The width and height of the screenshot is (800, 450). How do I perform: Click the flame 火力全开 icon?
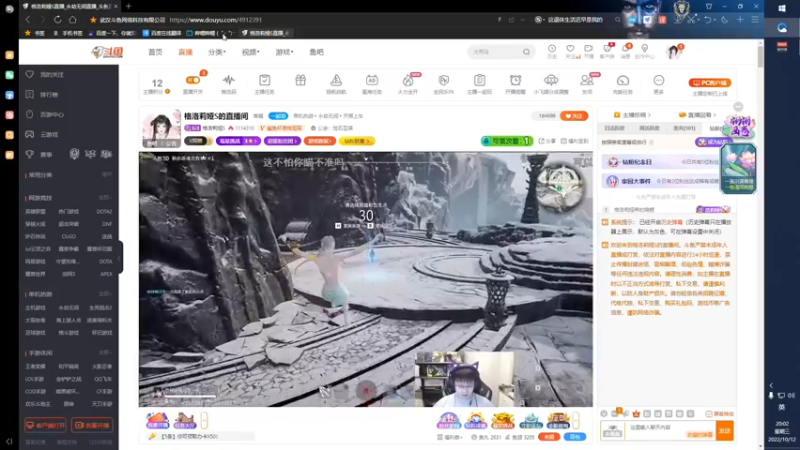(x=408, y=80)
